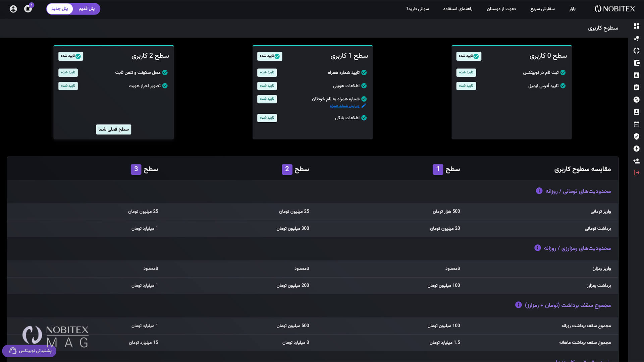Click the pencil icon next to ویرایش شماره همراه

point(364,106)
